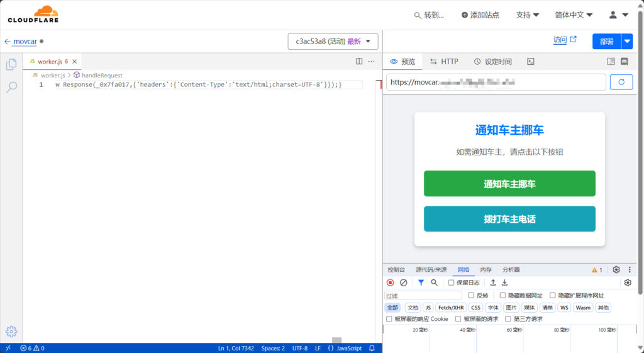The height and width of the screenshot is (353, 644).
Task: Expand the 支持 menu
Action: [528, 15]
